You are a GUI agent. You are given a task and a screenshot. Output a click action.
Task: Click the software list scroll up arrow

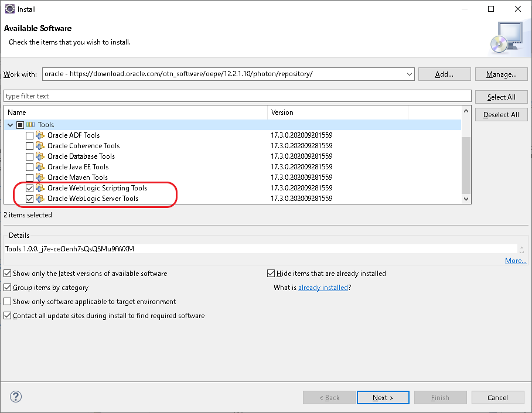[x=466, y=111]
